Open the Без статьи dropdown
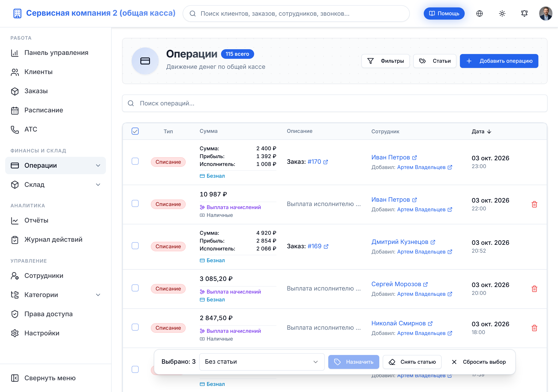The width and height of the screenshot is (558, 392). point(262,362)
